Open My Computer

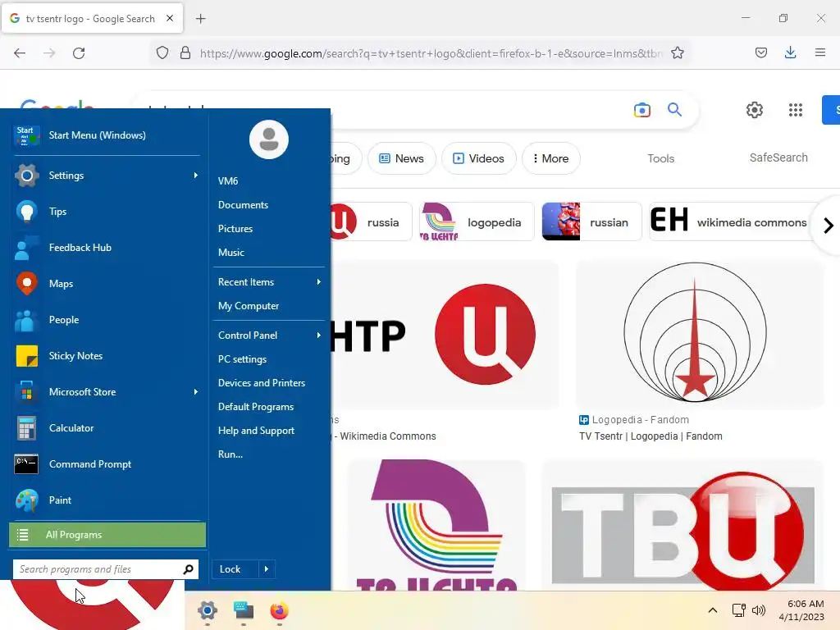pyautogui.click(x=249, y=306)
